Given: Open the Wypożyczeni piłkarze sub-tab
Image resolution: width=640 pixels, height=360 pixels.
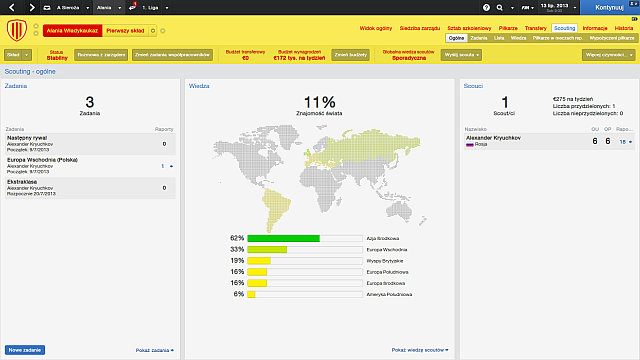Looking at the screenshot, I should tap(611, 38).
